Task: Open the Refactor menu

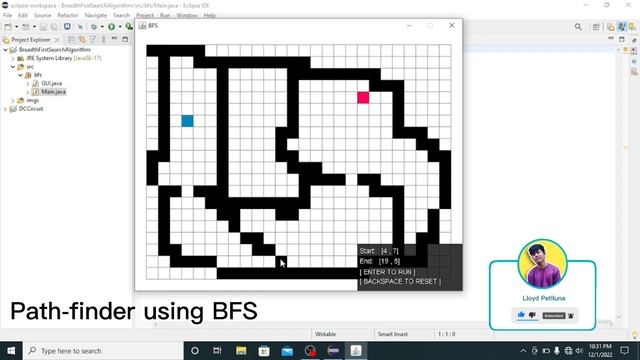Action: coord(68,16)
